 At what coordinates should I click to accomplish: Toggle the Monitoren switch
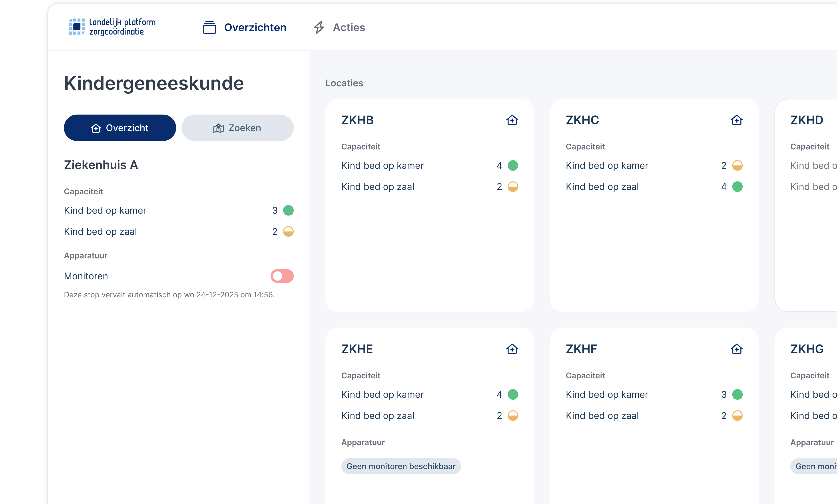click(282, 276)
